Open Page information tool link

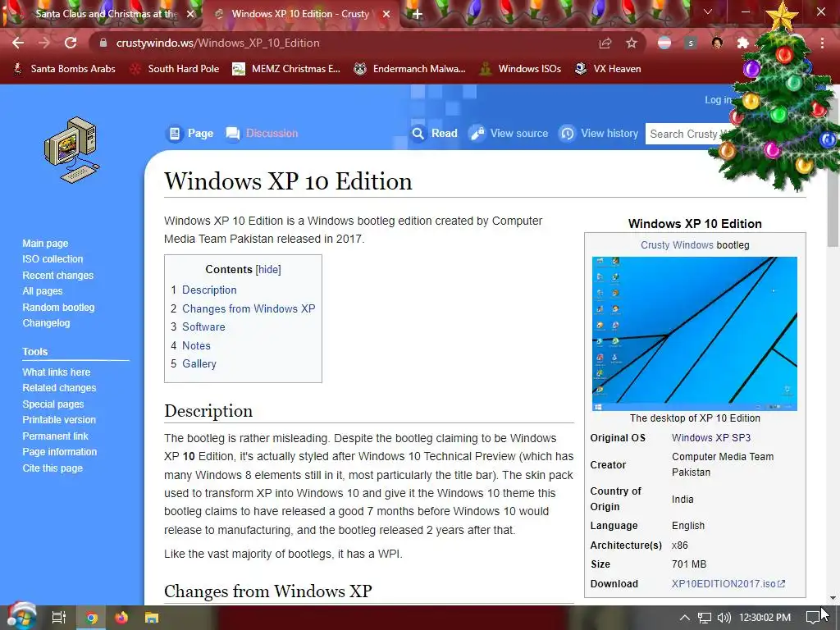pyautogui.click(x=59, y=452)
